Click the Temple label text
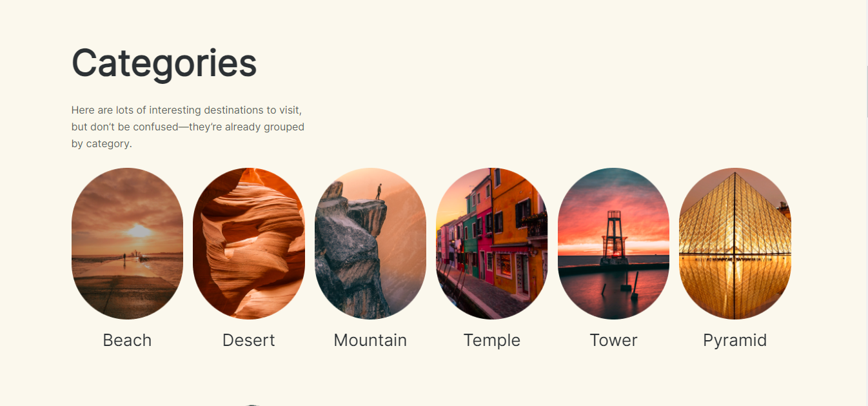 click(491, 340)
